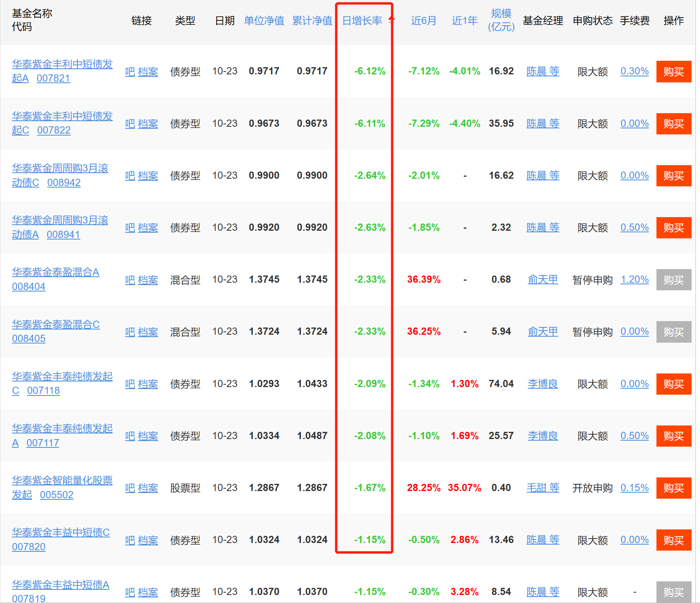The height and width of the screenshot is (603, 700).
Task: Select the -7.29% six-month value
Action: 424,124
